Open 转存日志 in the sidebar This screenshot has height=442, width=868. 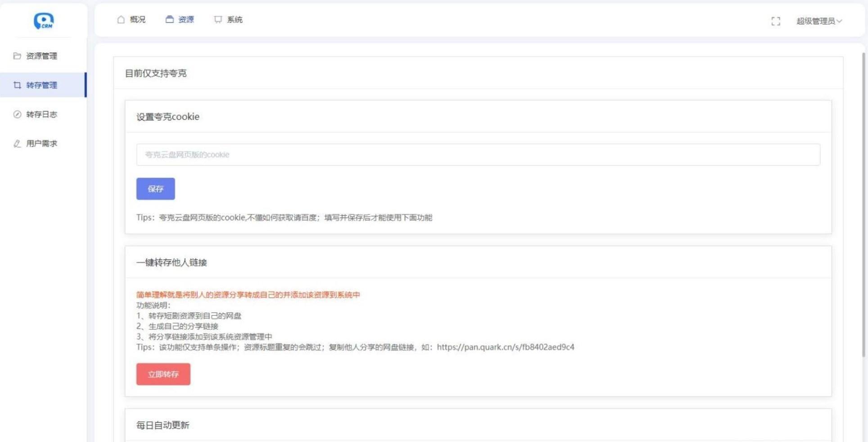43,114
